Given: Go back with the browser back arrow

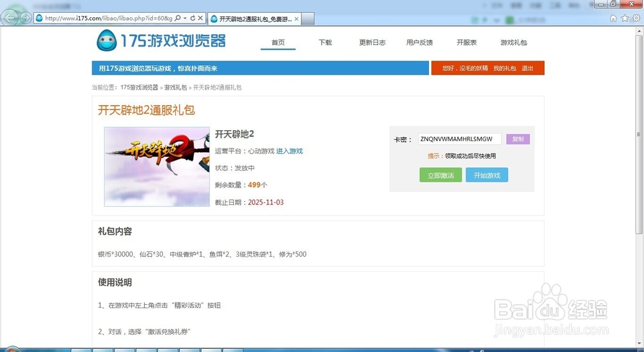Looking at the screenshot, I should tap(10, 17).
